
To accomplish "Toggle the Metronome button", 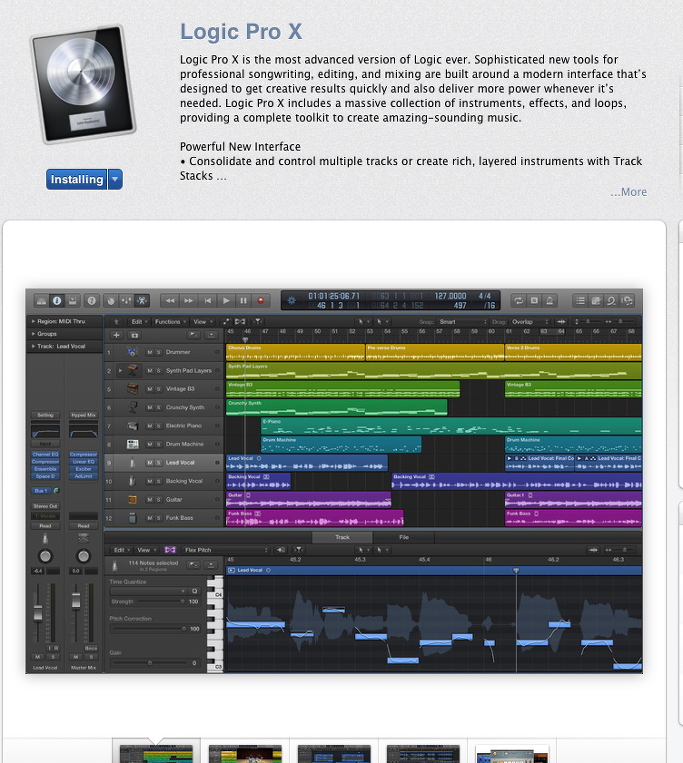I will coord(550,301).
